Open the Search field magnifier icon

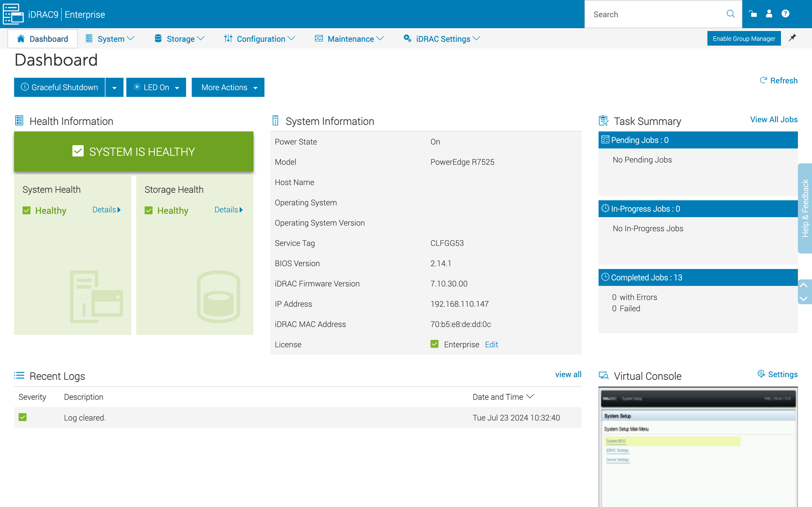[x=731, y=14]
